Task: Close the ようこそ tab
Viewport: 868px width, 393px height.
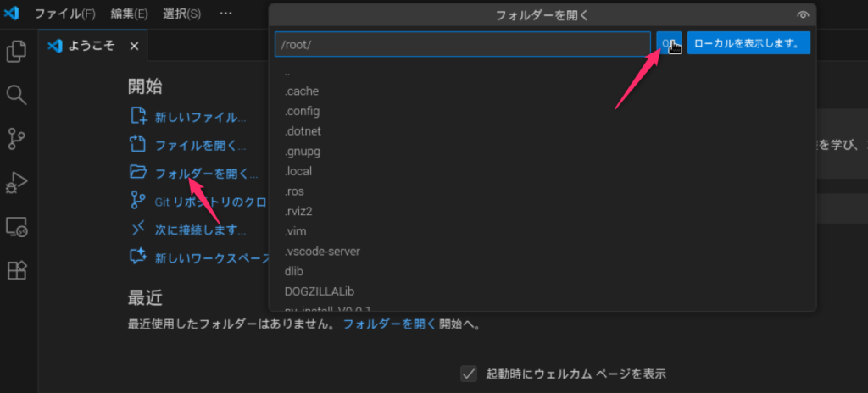Action: coord(134,45)
